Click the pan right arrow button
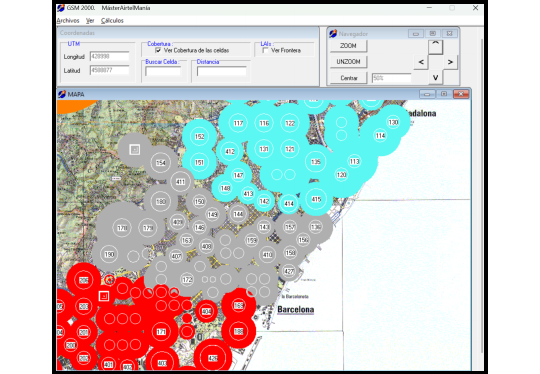This screenshot has width=540, height=374. pos(450,62)
